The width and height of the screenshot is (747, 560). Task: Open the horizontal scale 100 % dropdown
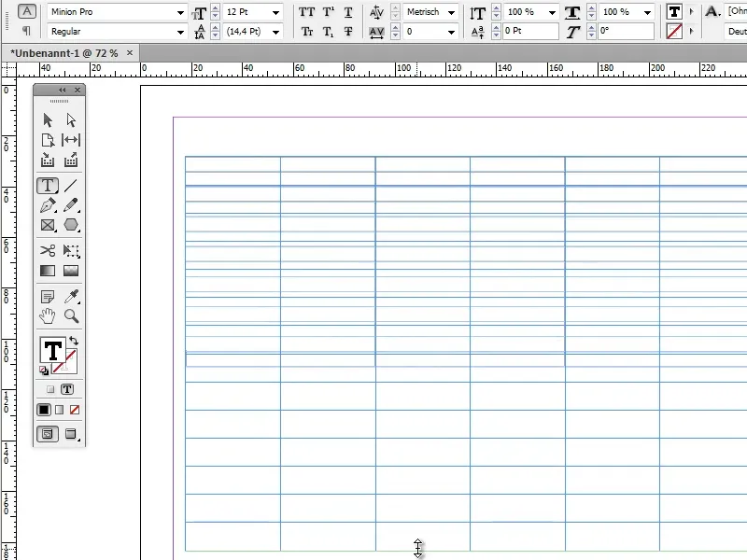click(647, 12)
